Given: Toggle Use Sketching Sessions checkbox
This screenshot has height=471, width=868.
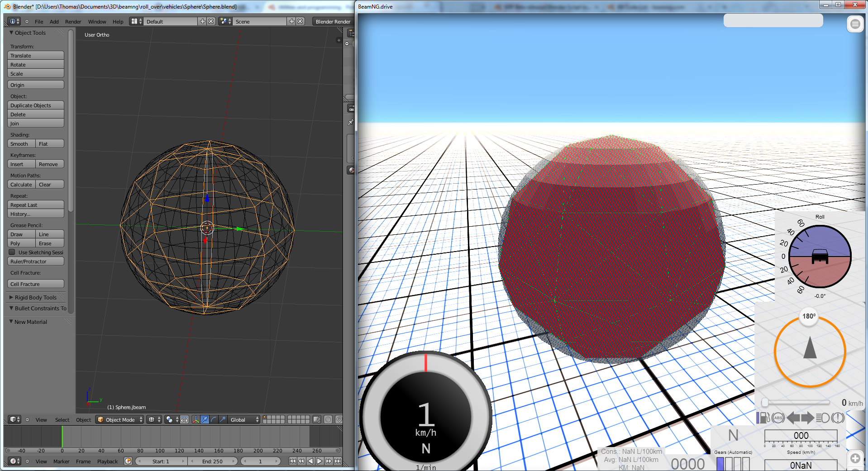Looking at the screenshot, I should [x=12, y=252].
